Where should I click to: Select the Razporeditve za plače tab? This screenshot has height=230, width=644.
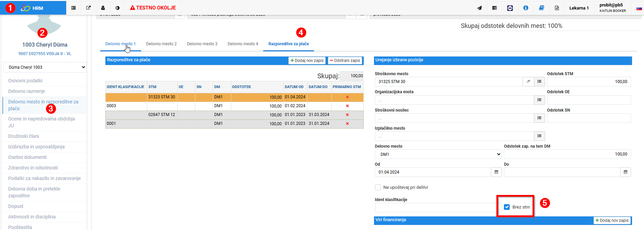click(288, 44)
